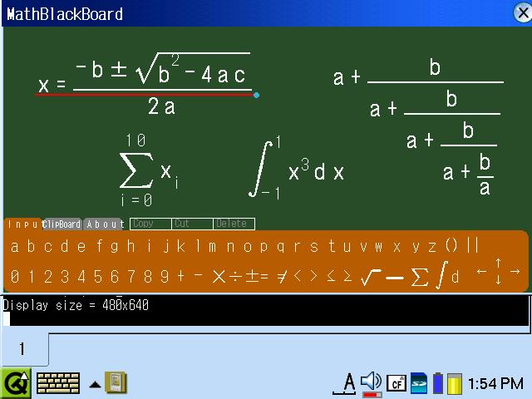Select the Input tab

click(23, 224)
